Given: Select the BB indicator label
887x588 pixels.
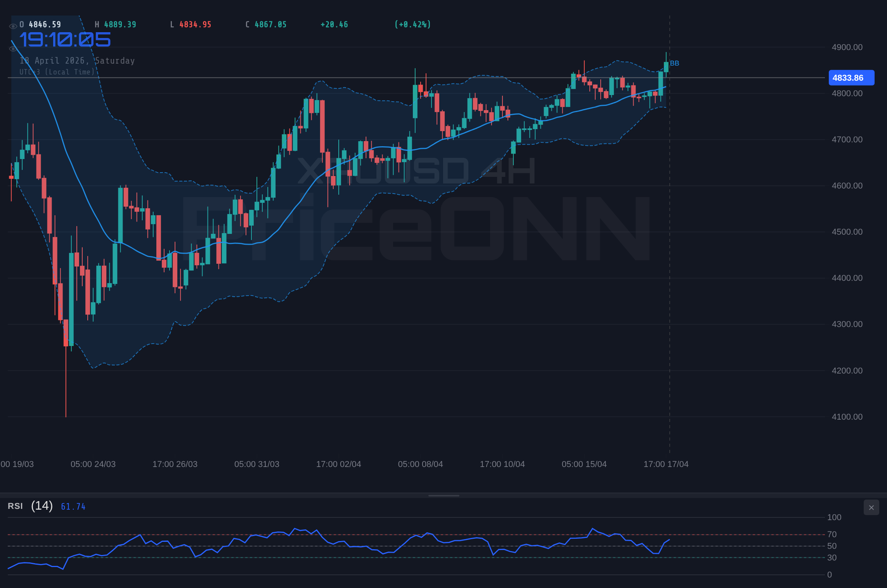Looking at the screenshot, I should click(674, 63).
